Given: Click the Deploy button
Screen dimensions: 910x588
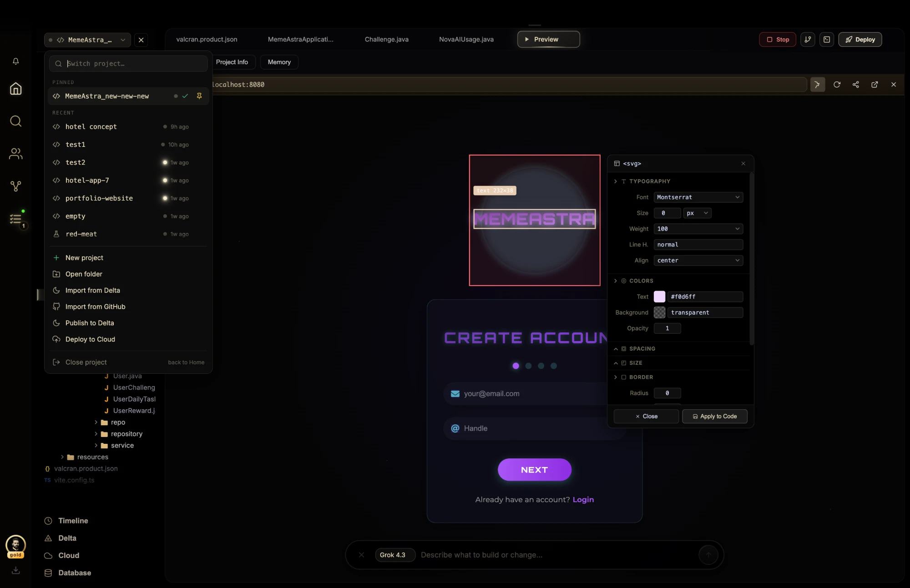Looking at the screenshot, I should (x=860, y=40).
